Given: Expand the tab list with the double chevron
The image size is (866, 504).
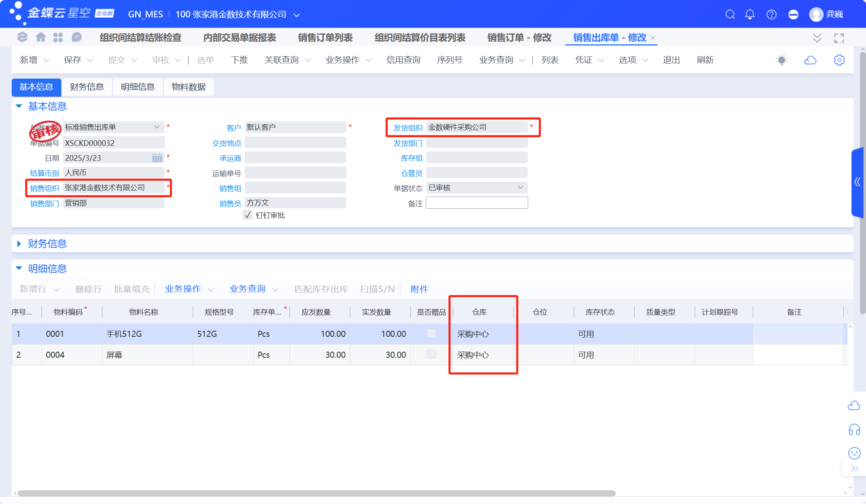Looking at the screenshot, I should pos(817,38).
